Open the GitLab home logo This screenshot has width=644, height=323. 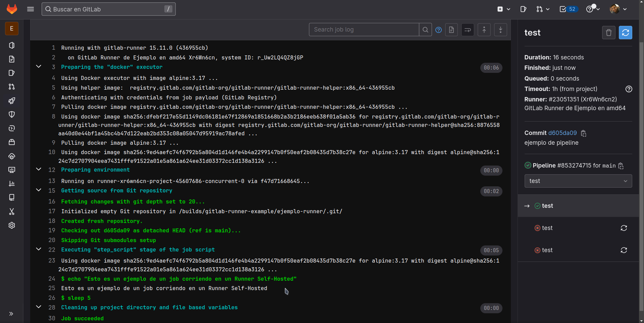12,9
